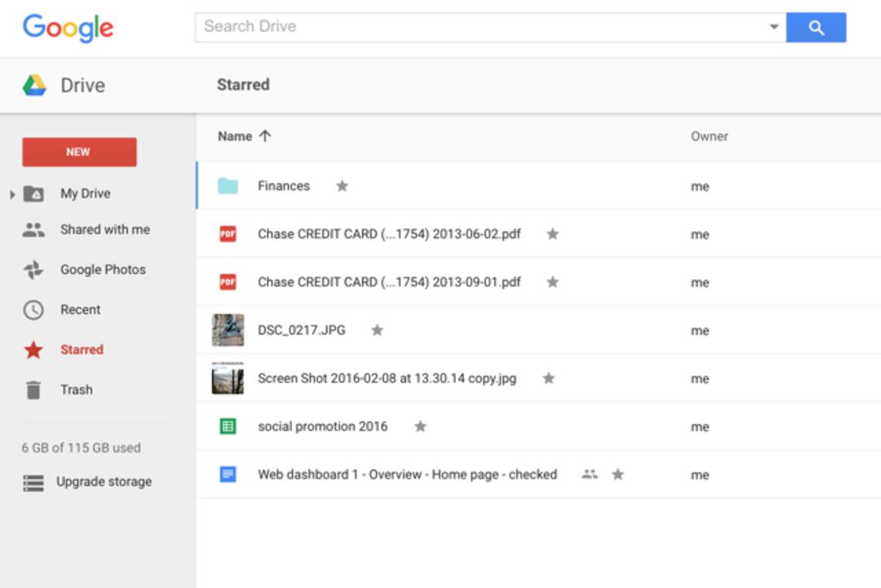Click the red Starred star icon

33,349
